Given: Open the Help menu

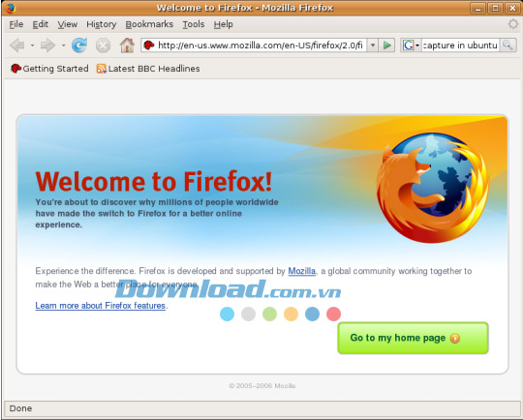Looking at the screenshot, I should (223, 24).
